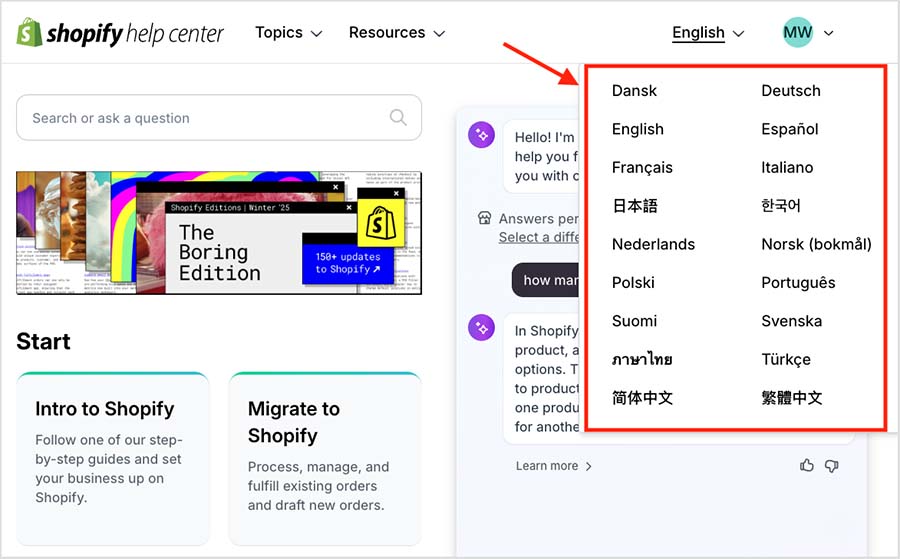Click the 'how many' chat message bubble
The image size is (900, 559).
pyautogui.click(x=545, y=280)
